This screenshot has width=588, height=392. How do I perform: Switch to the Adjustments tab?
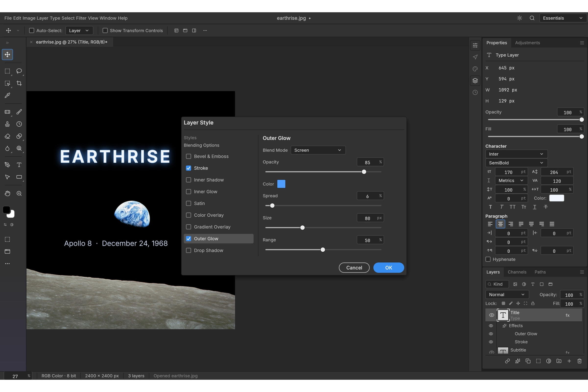click(527, 43)
